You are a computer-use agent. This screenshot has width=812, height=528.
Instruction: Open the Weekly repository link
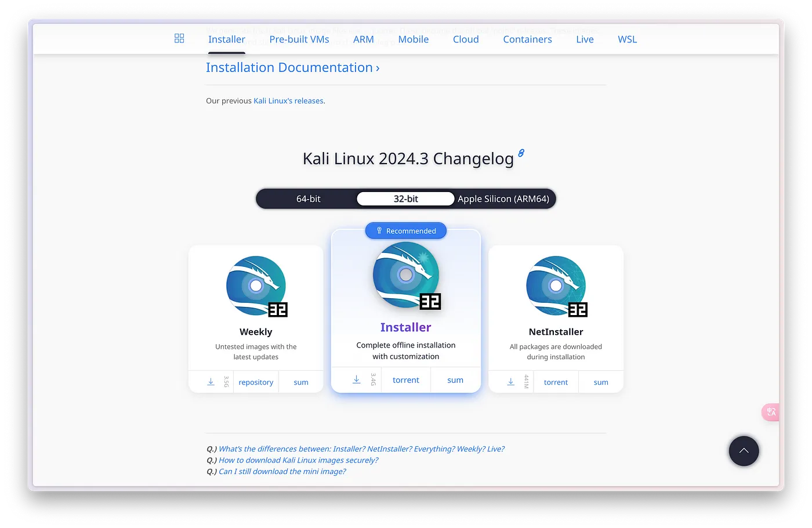pyautogui.click(x=256, y=382)
